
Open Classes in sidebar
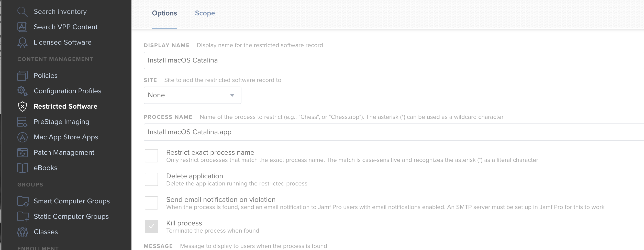[x=46, y=232]
